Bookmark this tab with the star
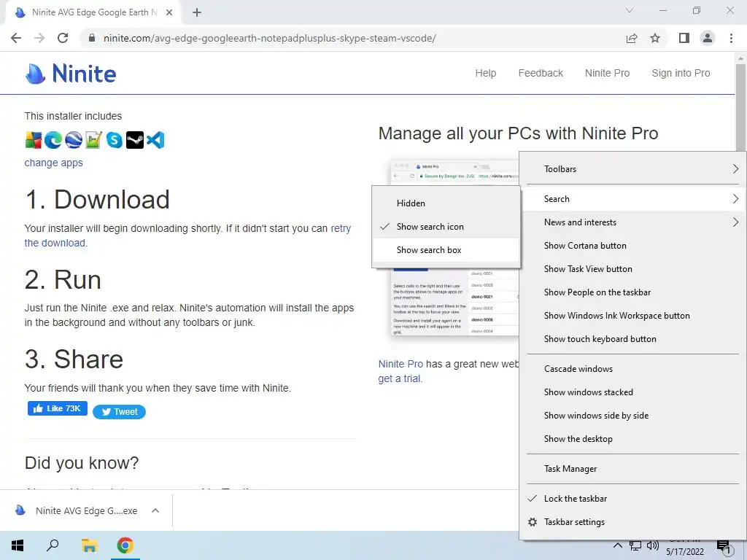747x560 pixels. pos(655,38)
